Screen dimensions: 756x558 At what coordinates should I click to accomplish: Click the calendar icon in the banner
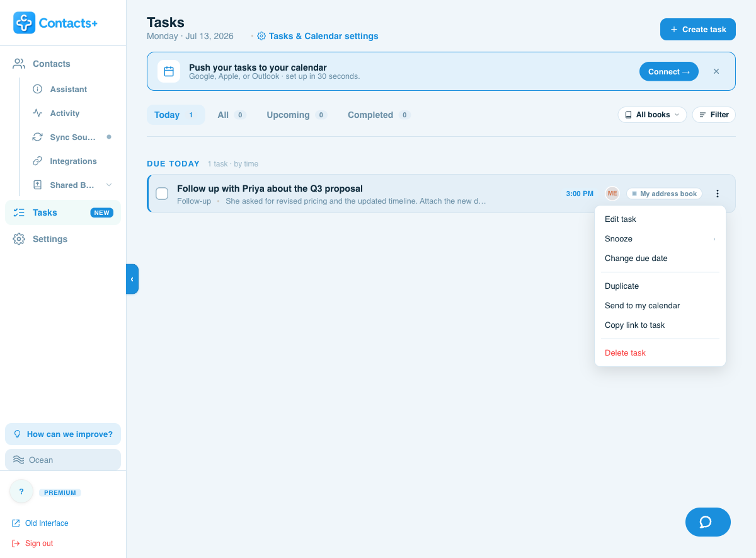169,71
